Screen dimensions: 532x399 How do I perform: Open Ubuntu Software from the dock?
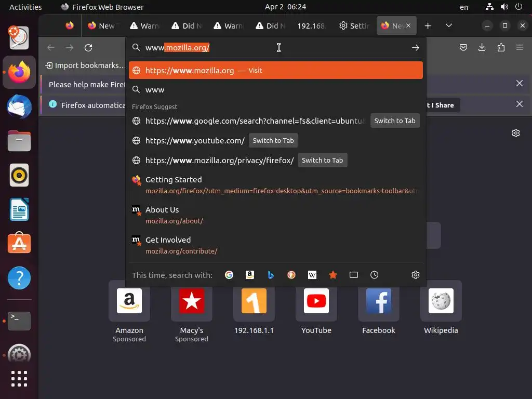19,244
